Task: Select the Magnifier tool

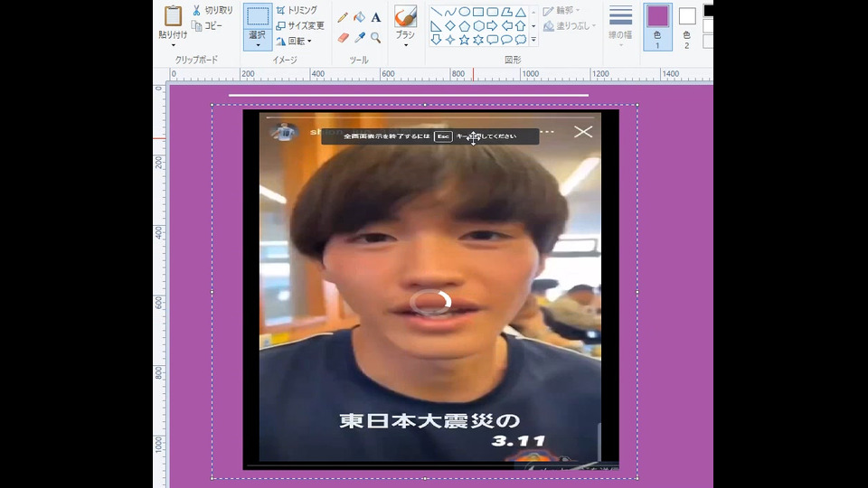Action: tap(376, 38)
